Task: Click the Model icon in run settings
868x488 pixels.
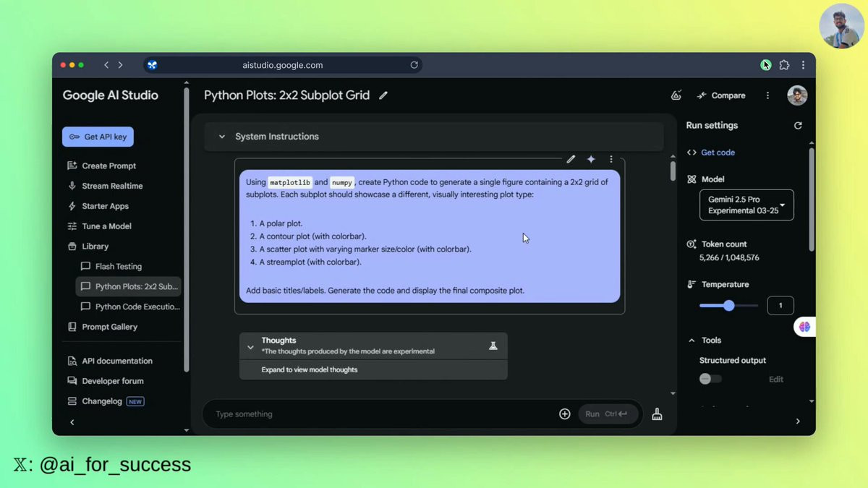Action: click(x=692, y=179)
